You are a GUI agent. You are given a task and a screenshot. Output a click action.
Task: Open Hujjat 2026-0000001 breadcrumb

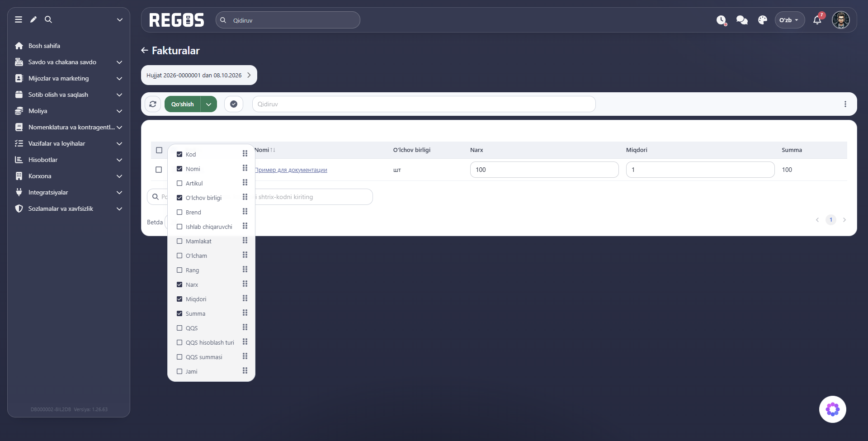pos(199,75)
